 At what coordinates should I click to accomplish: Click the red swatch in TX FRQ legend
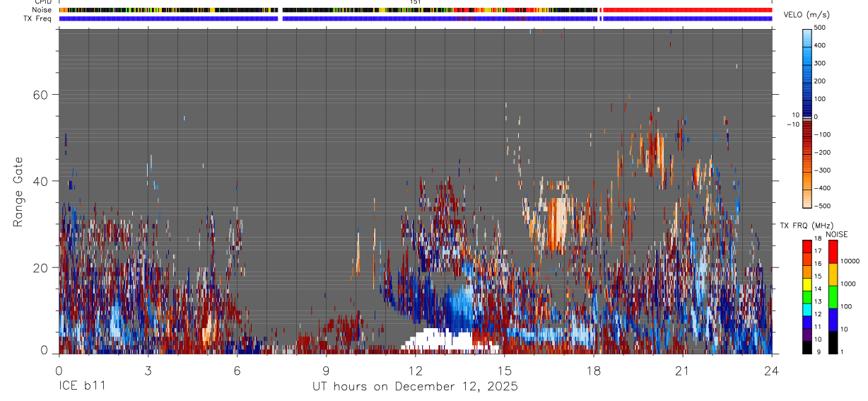click(807, 247)
